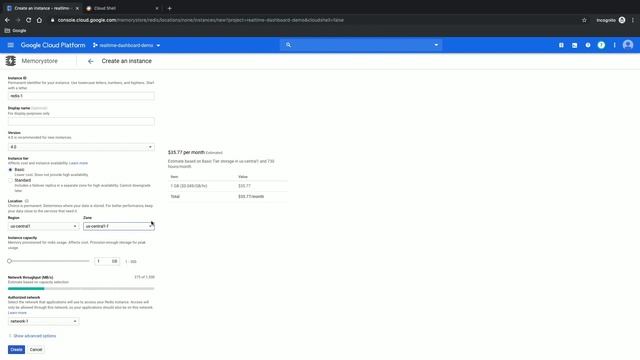The width and height of the screenshot is (640, 360).
Task: Click the browser address bar URL
Action: (200, 20)
